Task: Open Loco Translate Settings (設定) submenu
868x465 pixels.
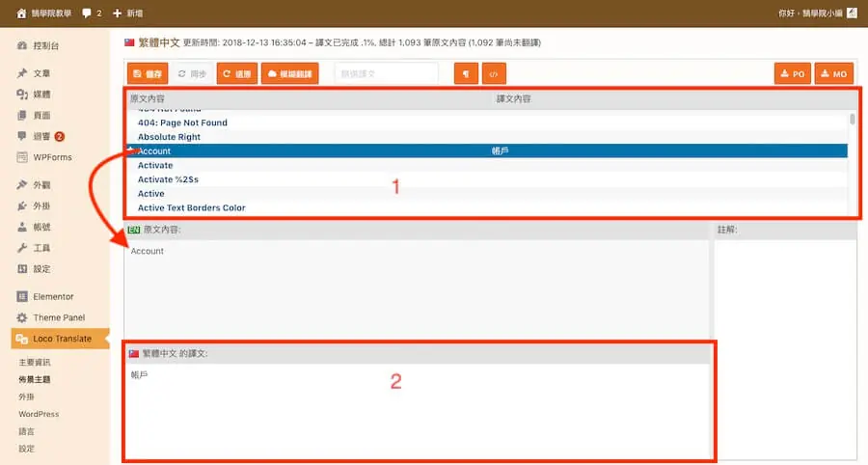Action: tap(26, 449)
